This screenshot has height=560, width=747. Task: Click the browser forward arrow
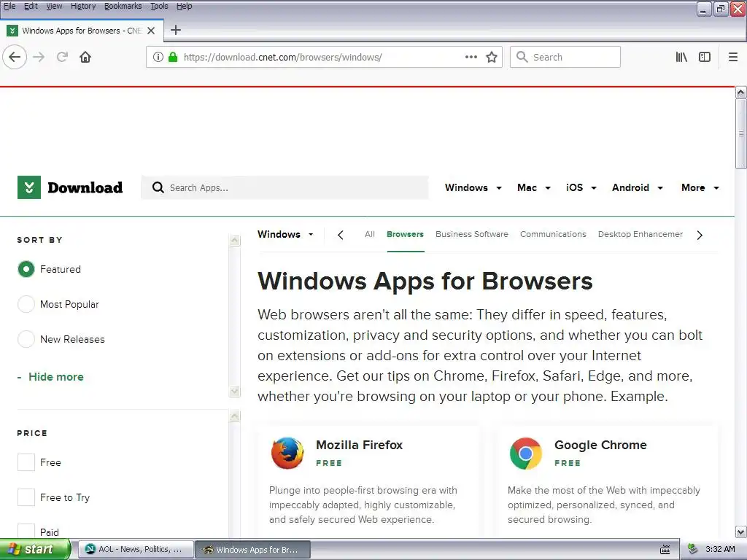click(x=39, y=57)
